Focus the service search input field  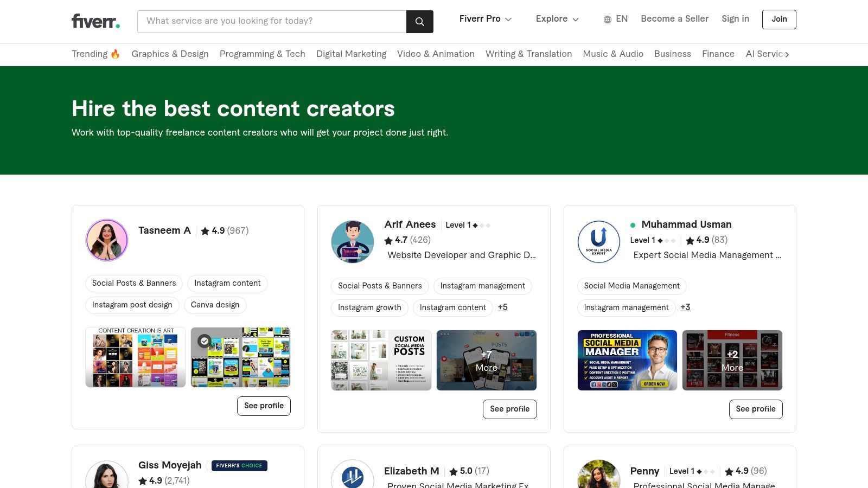tap(271, 21)
